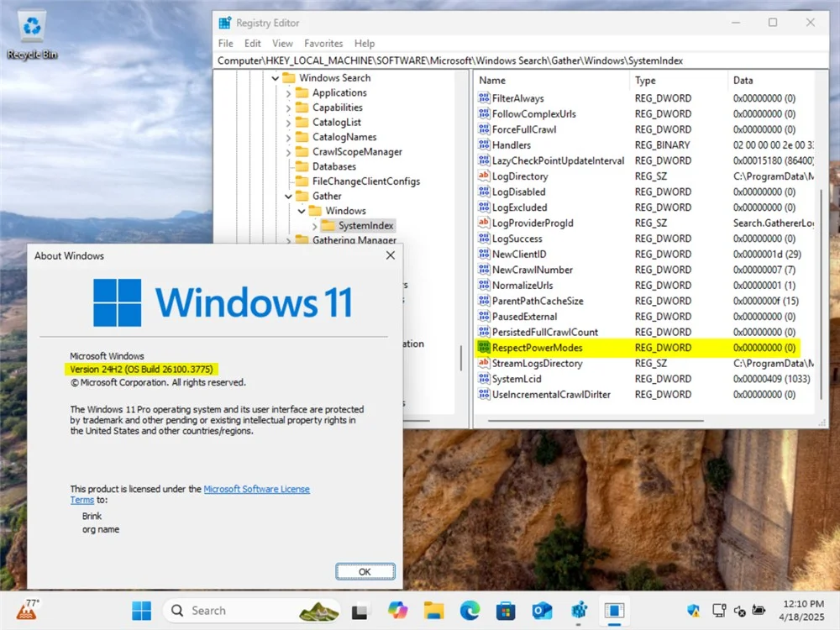The height and width of the screenshot is (630, 840).
Task: Click the winver taskbar icon
Action: click(614, 611)
